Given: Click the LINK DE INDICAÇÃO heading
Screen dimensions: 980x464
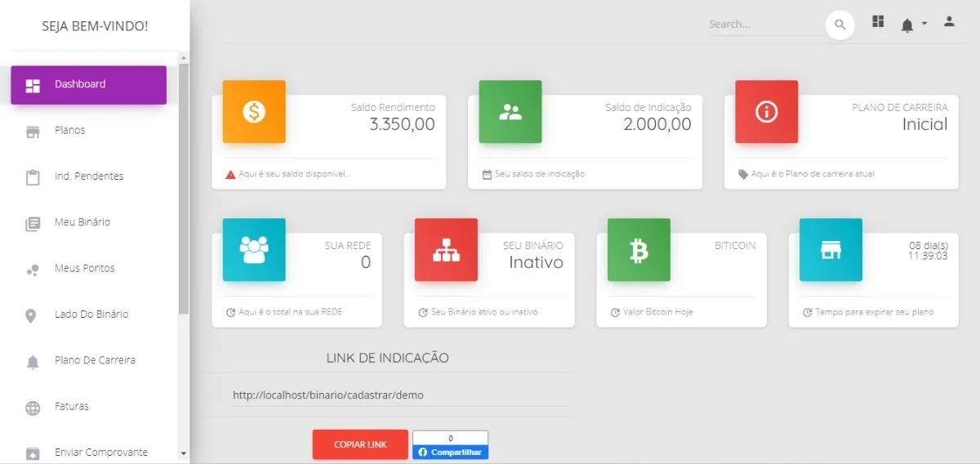Looking at the screenshot, I should coord(387,358).
